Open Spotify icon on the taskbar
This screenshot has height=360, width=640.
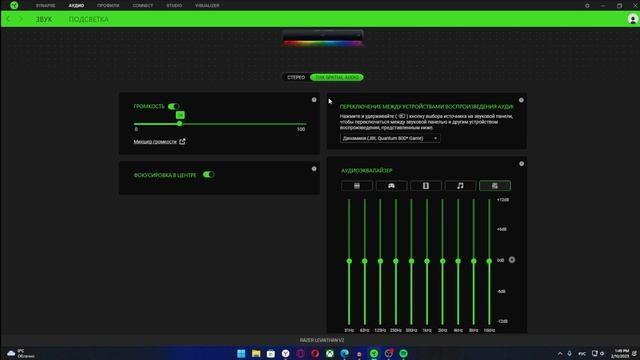[403, 353]
